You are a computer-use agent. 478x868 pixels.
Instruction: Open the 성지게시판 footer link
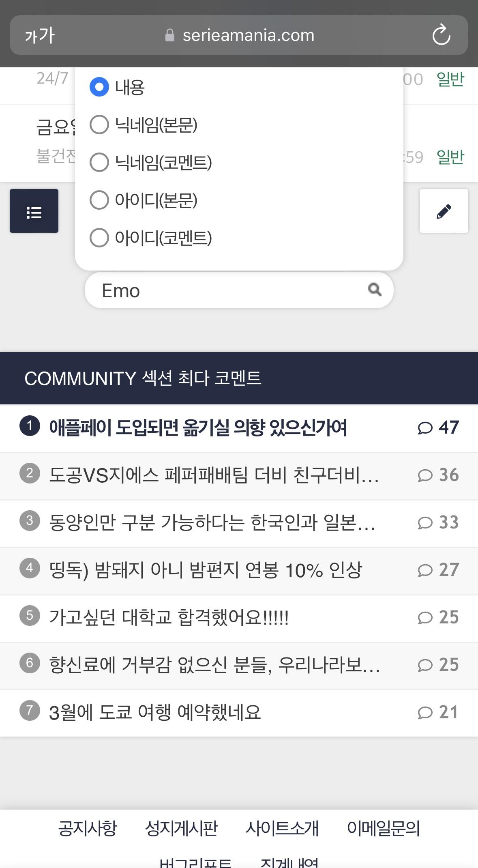[x=182, y=828]
